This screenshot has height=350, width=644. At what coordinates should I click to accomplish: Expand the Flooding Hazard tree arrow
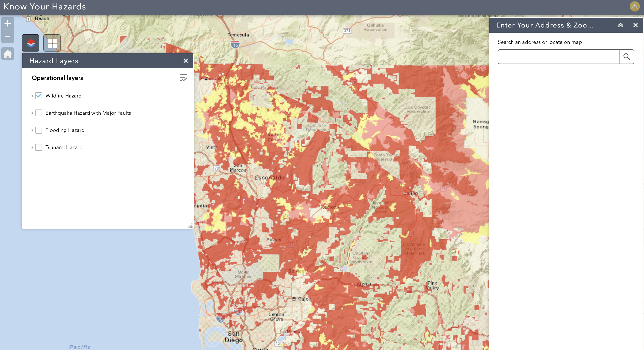click(32, 130)
